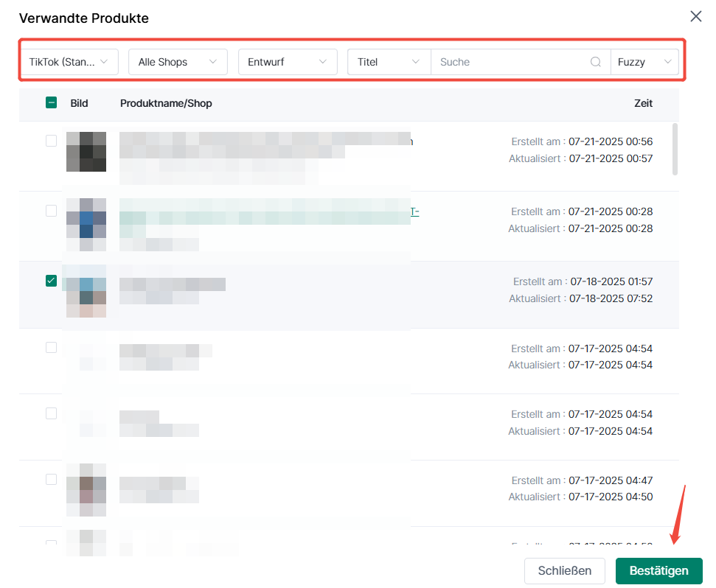The image size is (716, 588).
Task: Uncheck product created 07-18-2025 01:57
Action: (51, 281)
